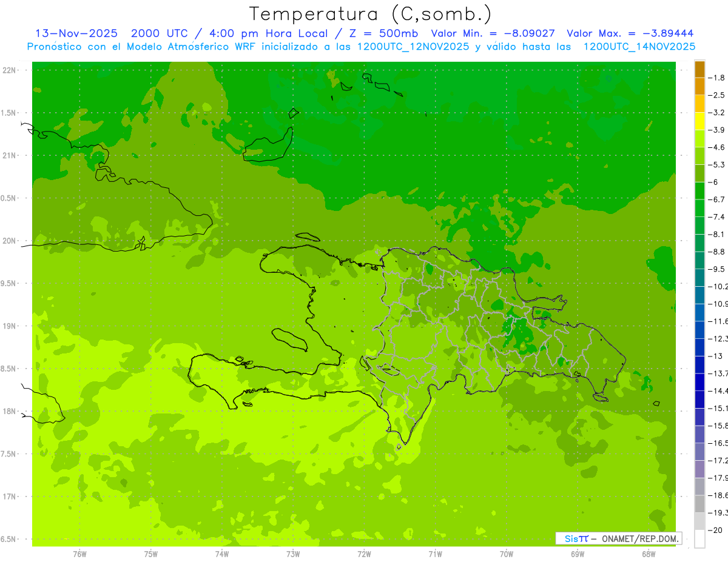Click the '-13' legend value
This screenshot has width=728, height=562.
click(715, 356)
